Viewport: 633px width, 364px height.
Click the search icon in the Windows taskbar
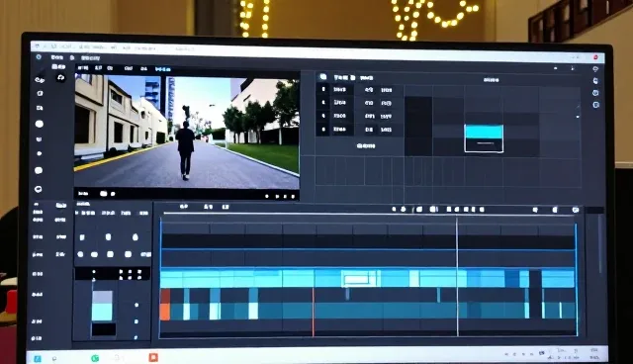54,358
